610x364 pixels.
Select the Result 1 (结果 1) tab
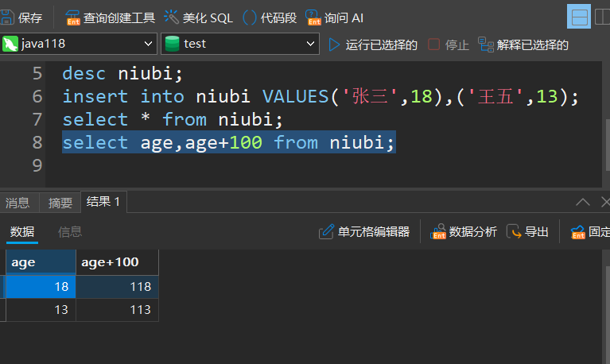pyautogui.click(x=103, y=201)
